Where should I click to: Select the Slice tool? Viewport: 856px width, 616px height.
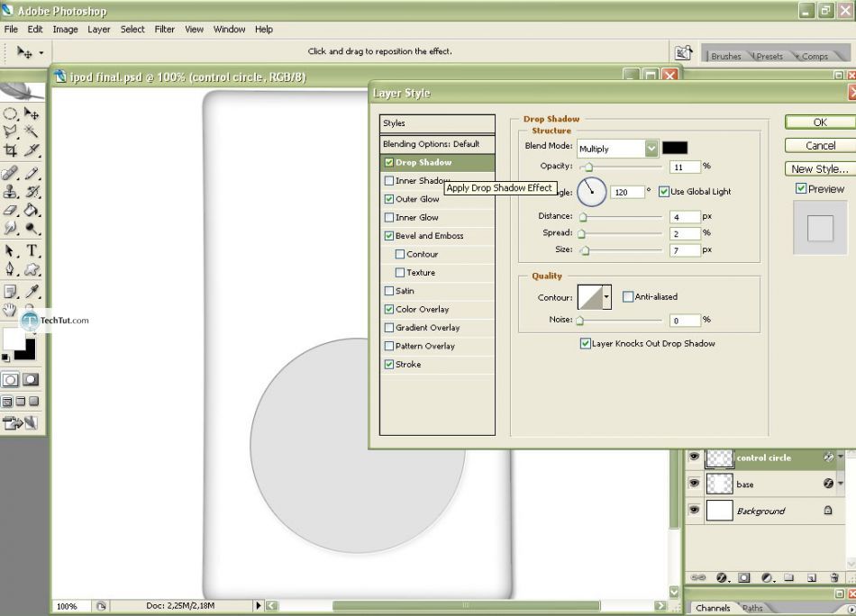tap(32, 150)
